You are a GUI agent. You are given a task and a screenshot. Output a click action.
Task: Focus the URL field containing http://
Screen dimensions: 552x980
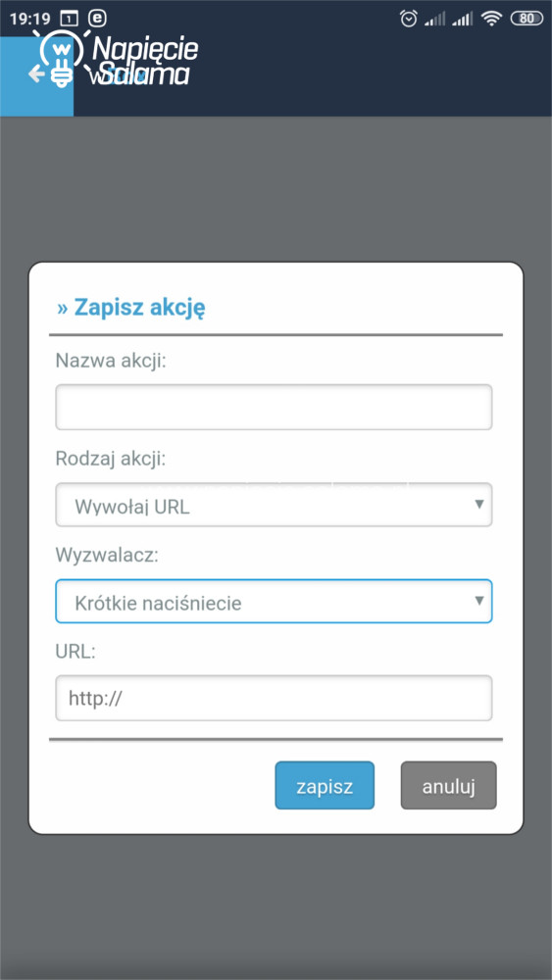point(274,698)
